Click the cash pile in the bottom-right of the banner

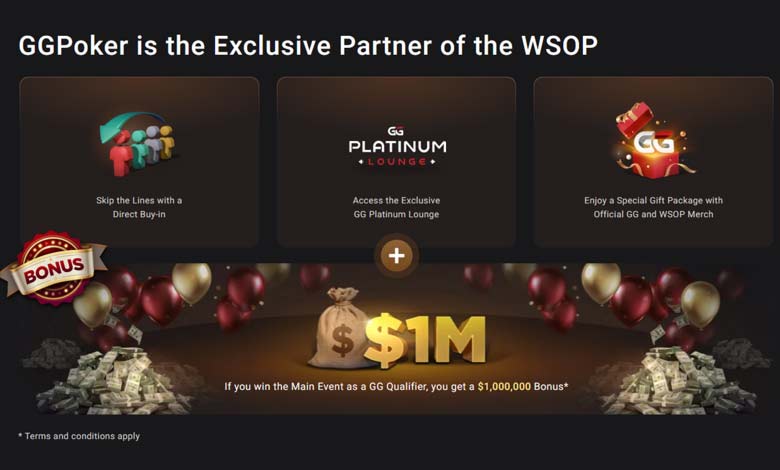click(677, 381)
